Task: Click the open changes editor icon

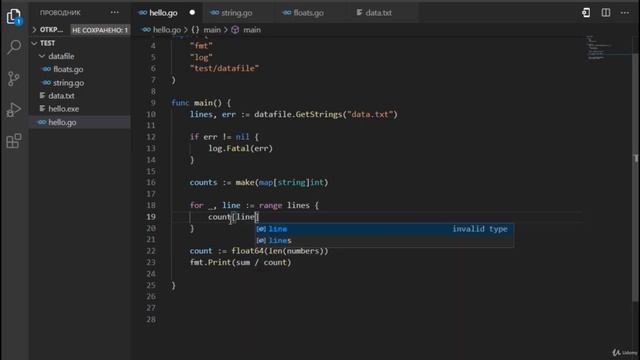Action: pos(586,13)
